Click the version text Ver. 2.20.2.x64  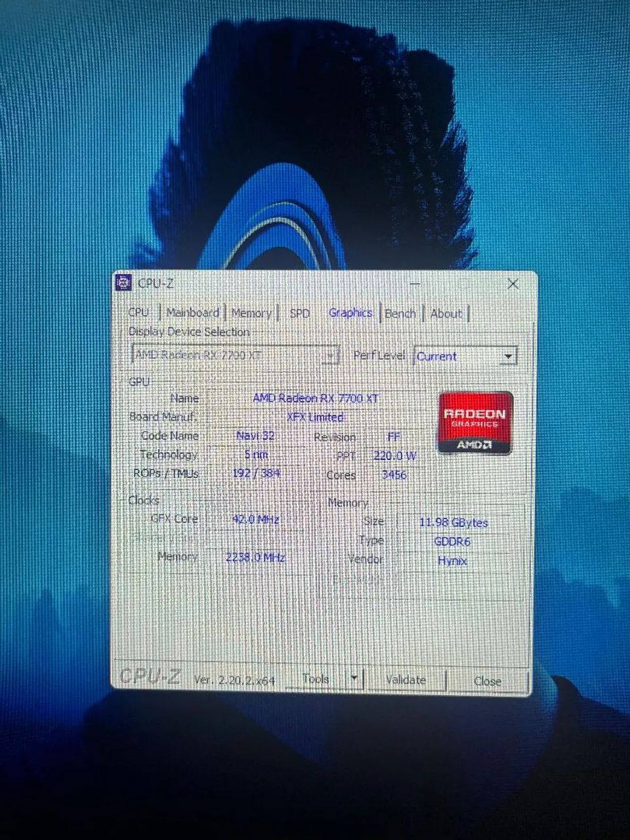[x=234, y=681]
